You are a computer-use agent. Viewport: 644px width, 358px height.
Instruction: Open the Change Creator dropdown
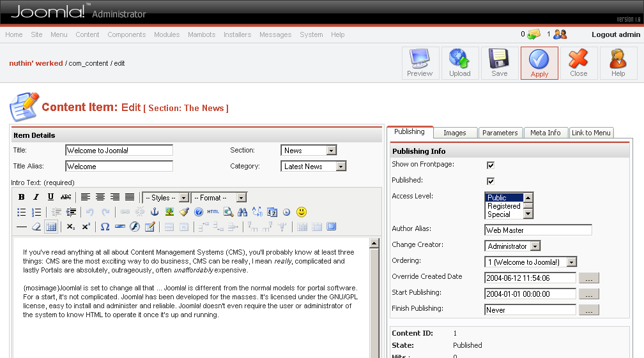pyautogui.click(x=512, y=246)
